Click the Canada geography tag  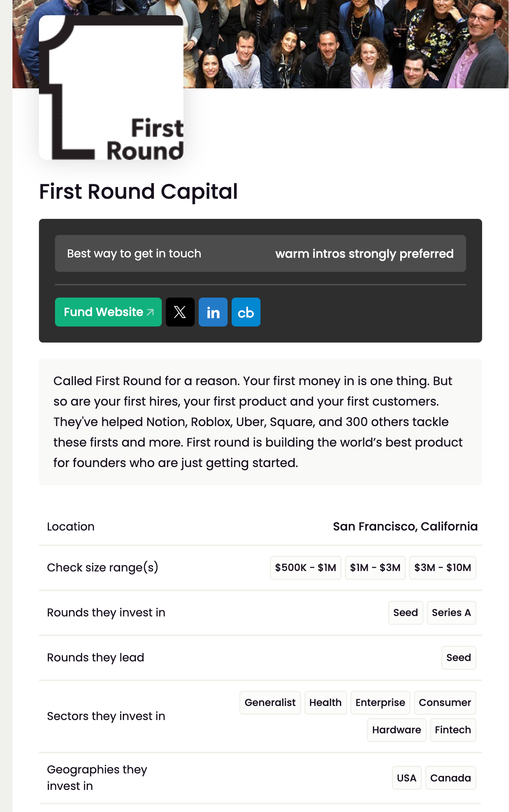[450, 778]
